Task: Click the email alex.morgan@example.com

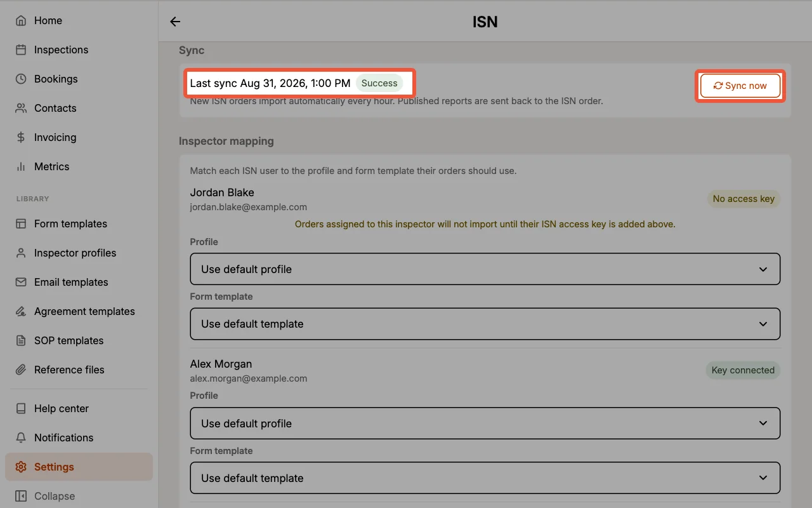Action: (249, 378)
